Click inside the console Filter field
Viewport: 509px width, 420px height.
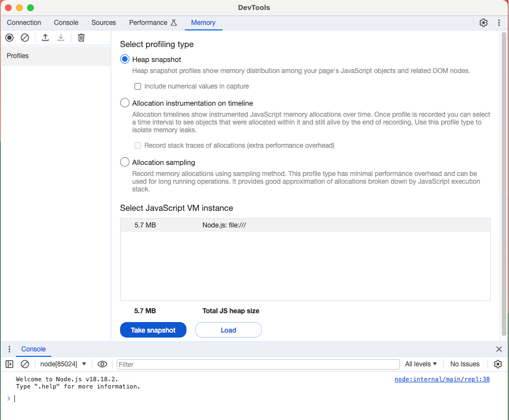[x=258, y=364]
